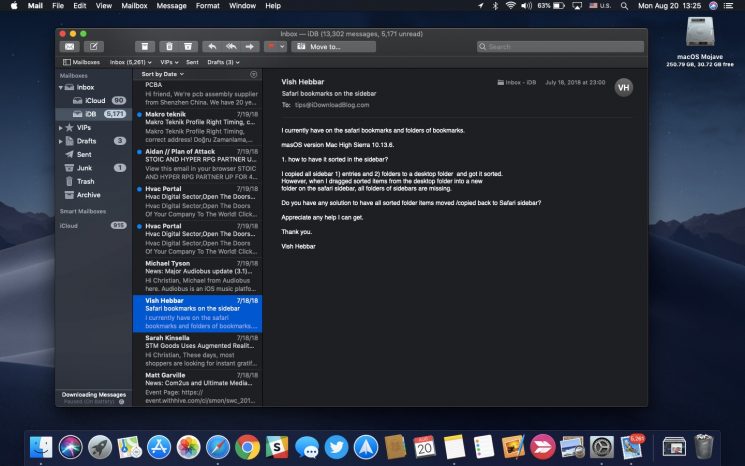Image resolution: width=745 pixels, height=466 pixels.
Task: Compose a new message
Action: pyautogui.click(x=94, y=47)
